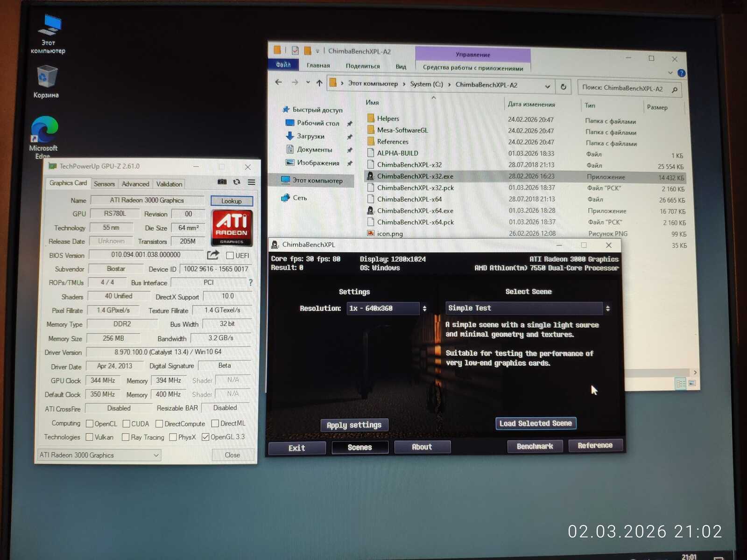
Task: Open the recent locations dropdown in Explorer
Action: 308,83
